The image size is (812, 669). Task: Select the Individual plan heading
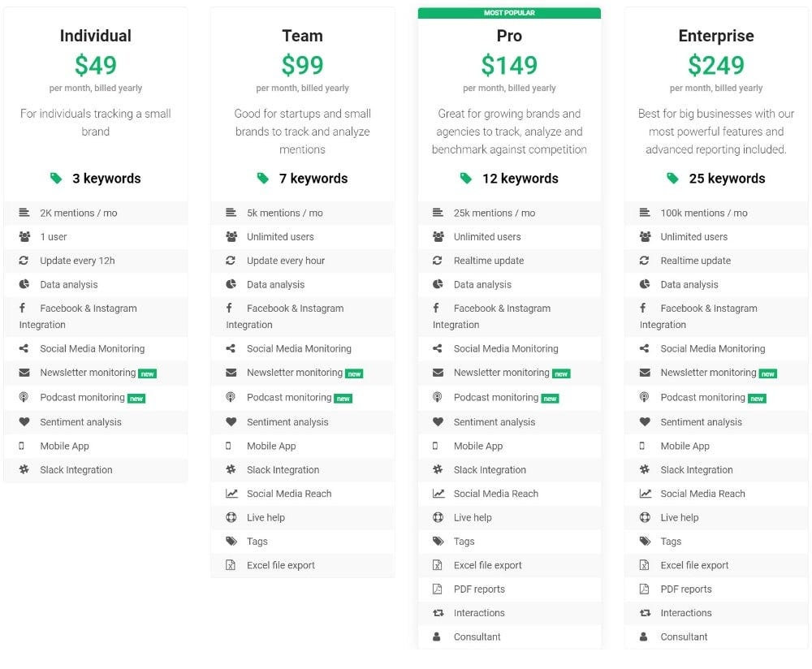coord(95,36)
